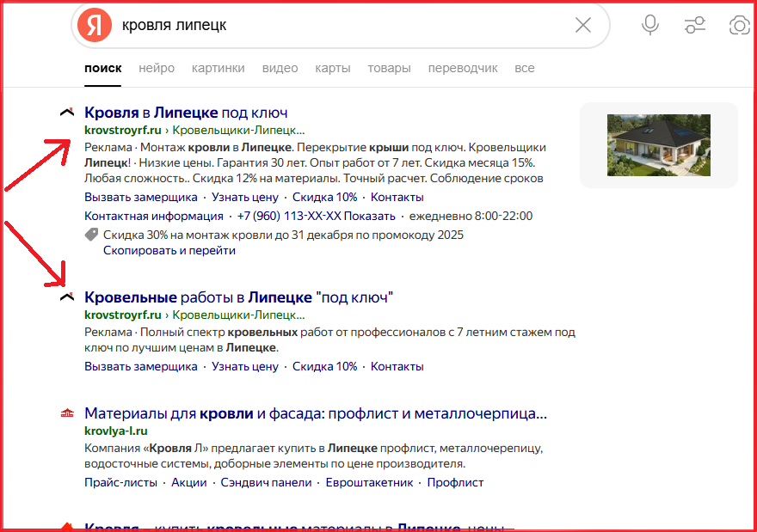Click krovlya-l.ru site favicon

tap(67, 413)
